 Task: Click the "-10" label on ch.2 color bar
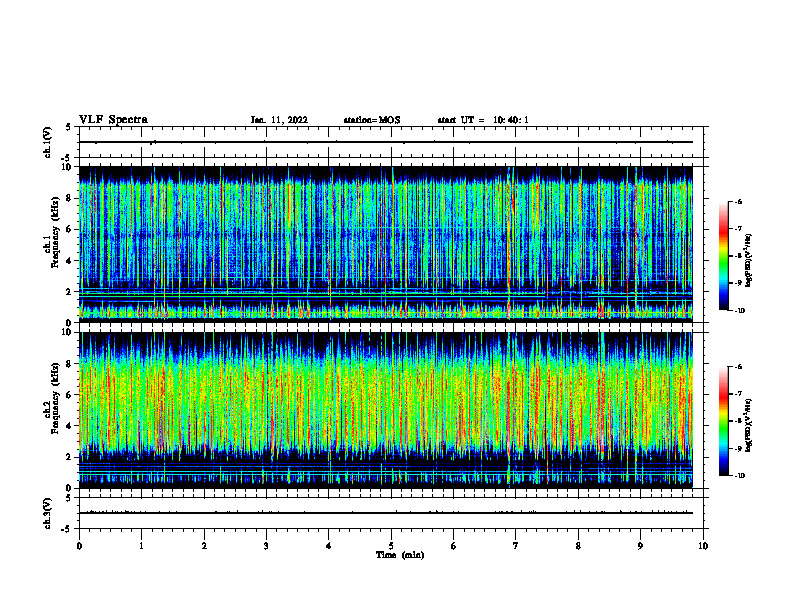[x=740, y=476]
